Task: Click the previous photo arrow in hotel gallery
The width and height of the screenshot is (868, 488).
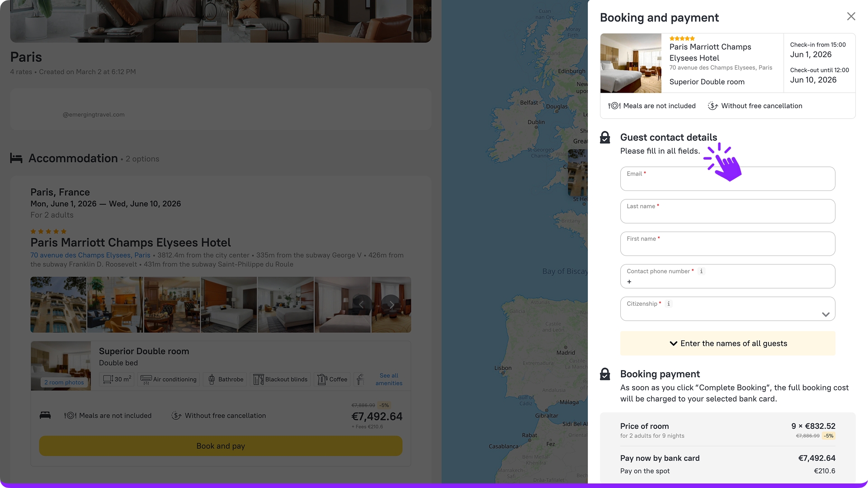Action: [362, 305]
